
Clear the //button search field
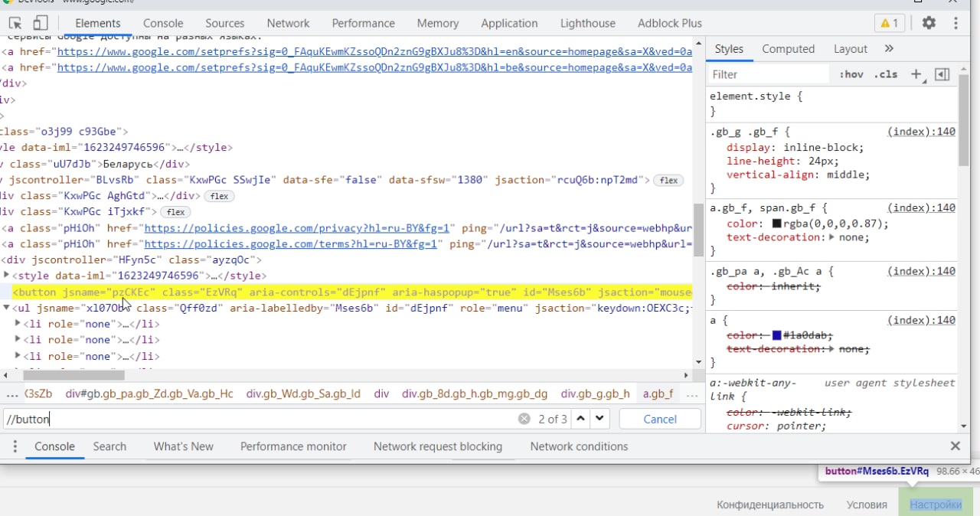click(524, 419)
